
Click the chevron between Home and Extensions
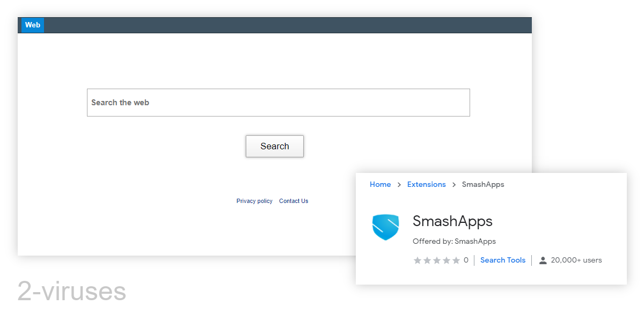click(398, 184)
